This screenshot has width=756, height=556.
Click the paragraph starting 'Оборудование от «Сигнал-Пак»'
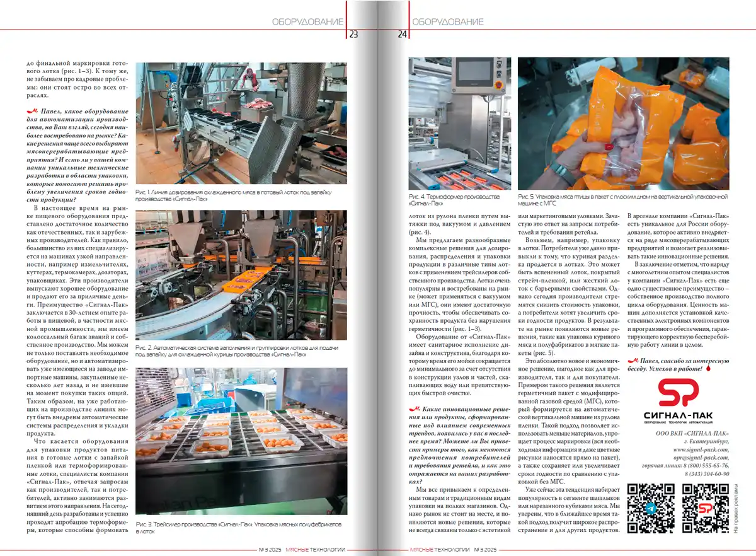(460, 366)
